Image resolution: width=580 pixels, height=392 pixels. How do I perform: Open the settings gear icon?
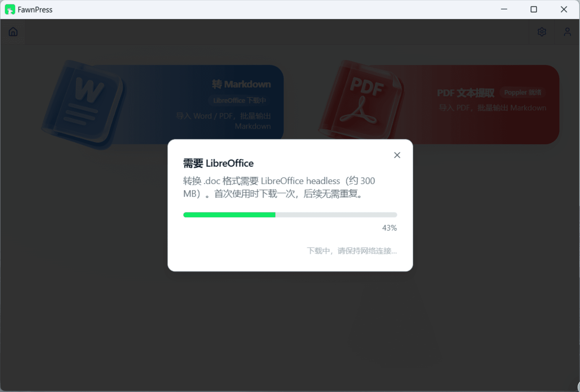click(542, 32)
